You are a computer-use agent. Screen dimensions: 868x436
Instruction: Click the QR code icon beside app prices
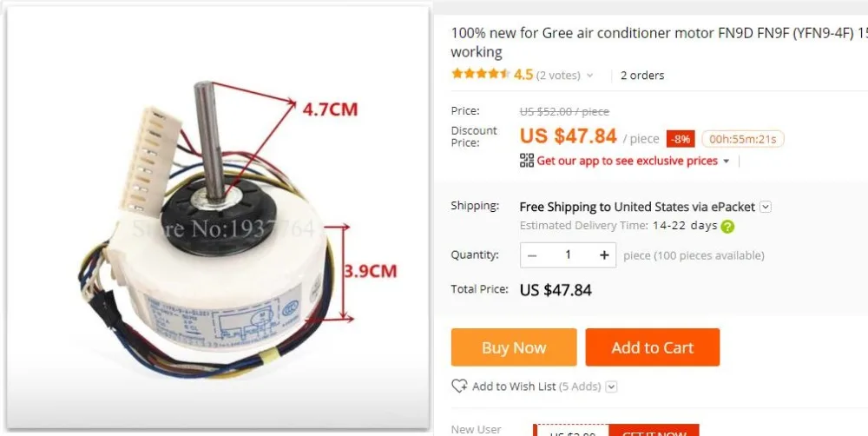[x=527, y=161]
